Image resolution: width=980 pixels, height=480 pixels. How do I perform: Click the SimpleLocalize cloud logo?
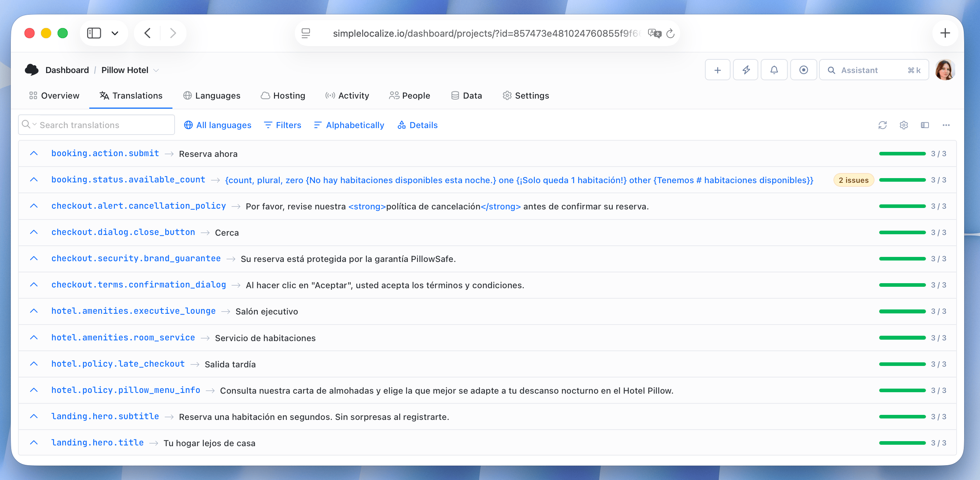pyautogui.click(x=32, y=70)
